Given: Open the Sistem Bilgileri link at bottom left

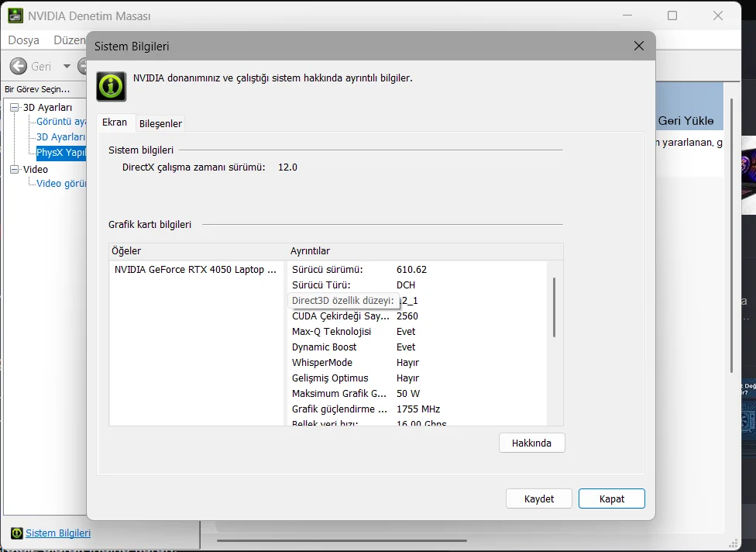Looking at the screenshot, I should [58, 533].
